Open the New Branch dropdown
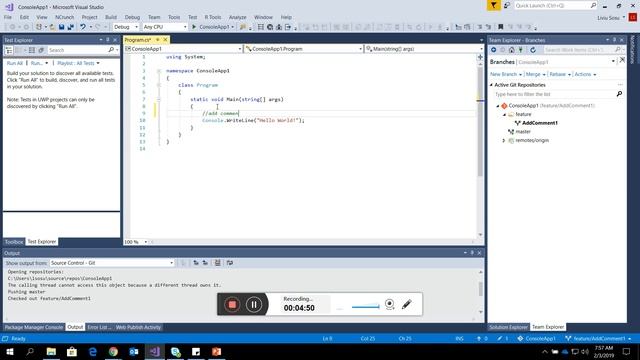640x360 pixels. point(506,74)
